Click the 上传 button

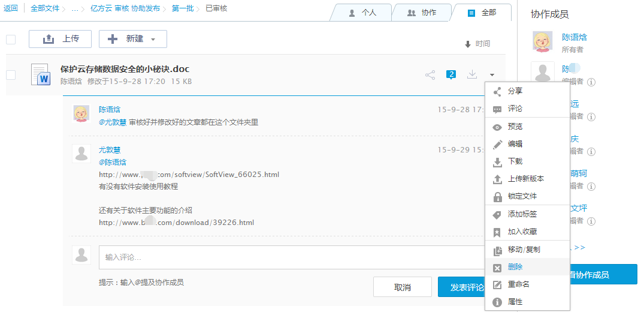click(60, 39)
